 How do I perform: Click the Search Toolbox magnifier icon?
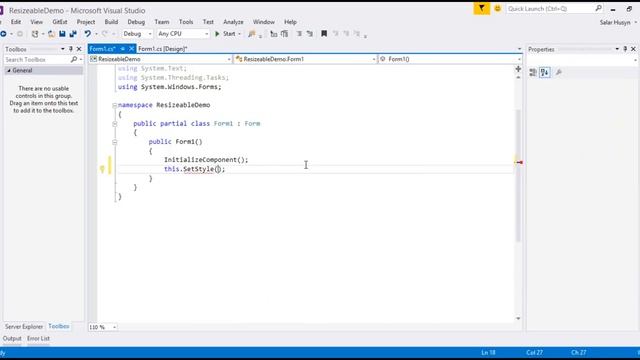(74, 60)
